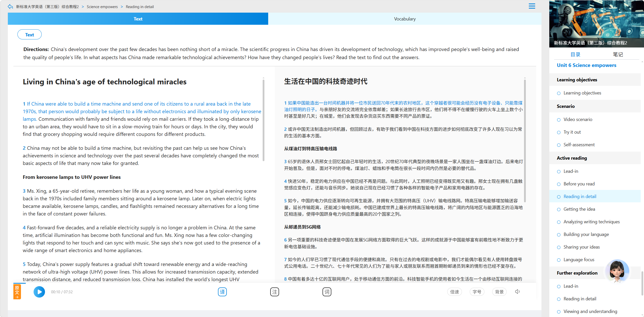Image resolution: width=644 pixels, height=317 pixels.
Task: Click the orange 原文 side tab
Action: tap(17, 291)
